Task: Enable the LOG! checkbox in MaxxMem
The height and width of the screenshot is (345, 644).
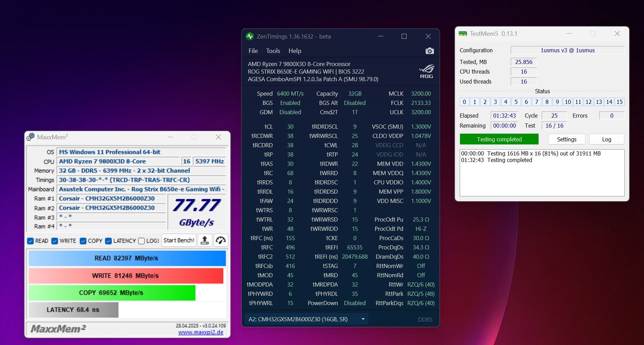Action: click(x=141, y=241)
